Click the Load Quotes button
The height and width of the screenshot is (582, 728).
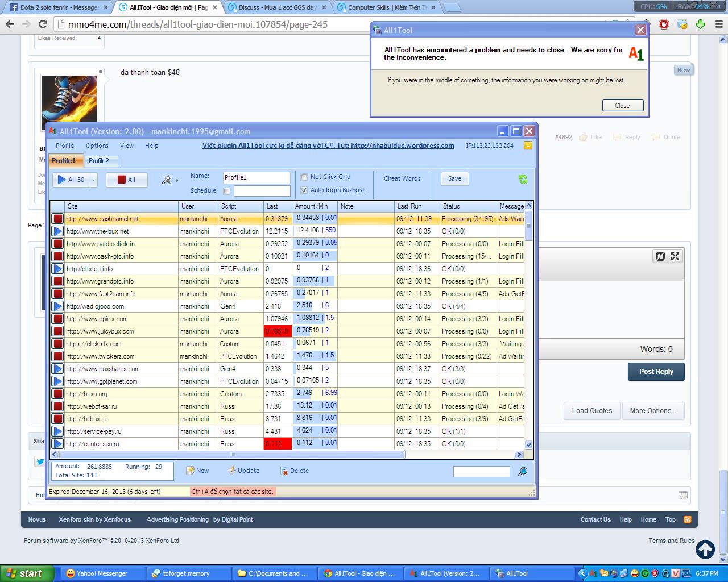point(592,411)
